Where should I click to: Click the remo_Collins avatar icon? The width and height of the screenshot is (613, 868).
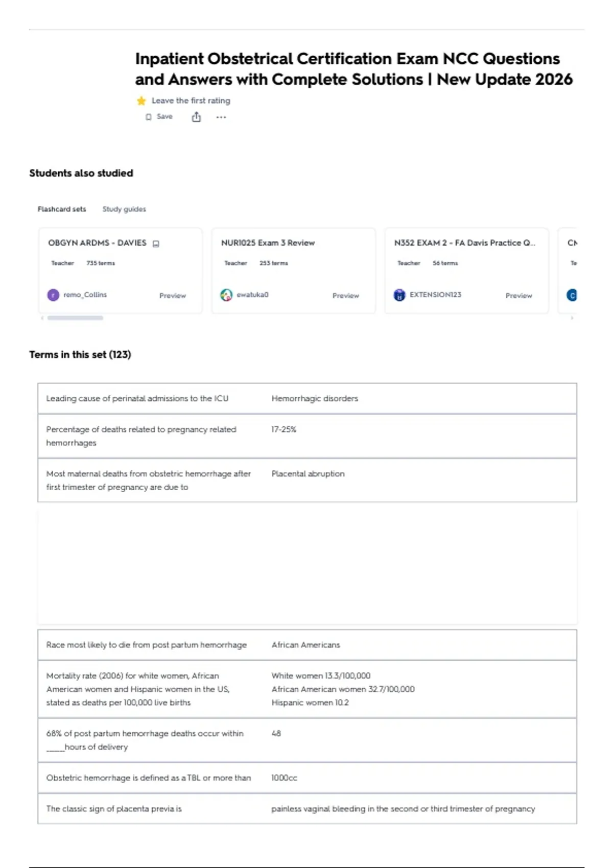click(53, 295)
